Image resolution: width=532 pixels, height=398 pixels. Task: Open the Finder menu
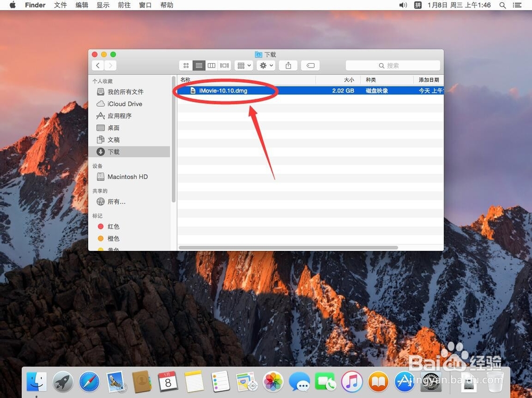point(35,5)
